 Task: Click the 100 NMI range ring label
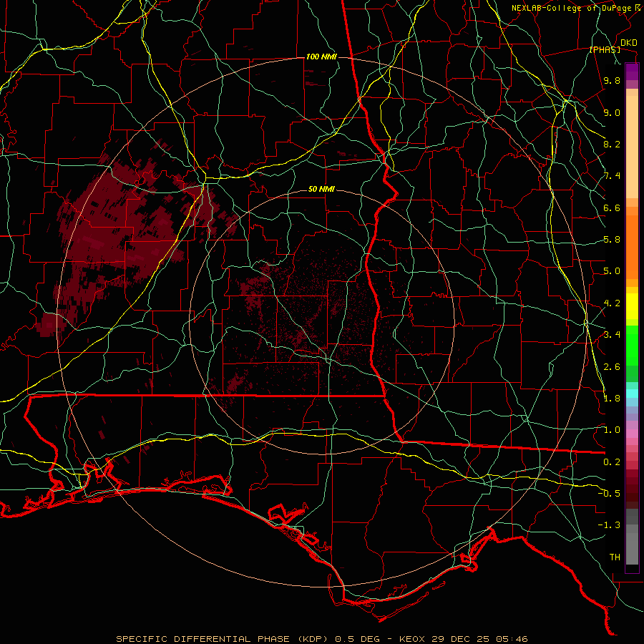[x=321, y=57]
